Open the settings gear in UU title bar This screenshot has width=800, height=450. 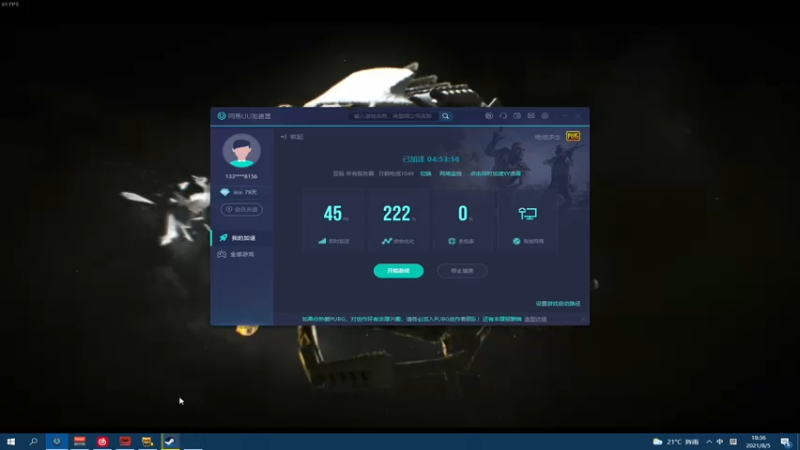[545, 116]
